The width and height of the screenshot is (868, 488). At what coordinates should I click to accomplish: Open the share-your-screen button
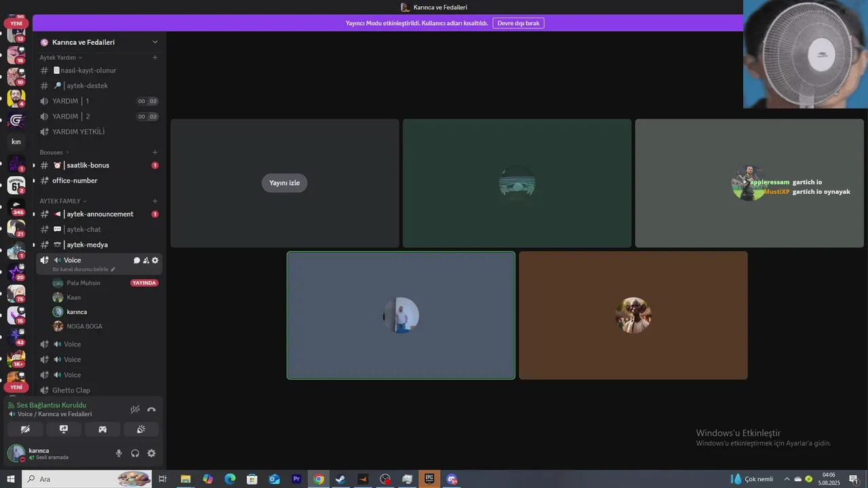64,429
